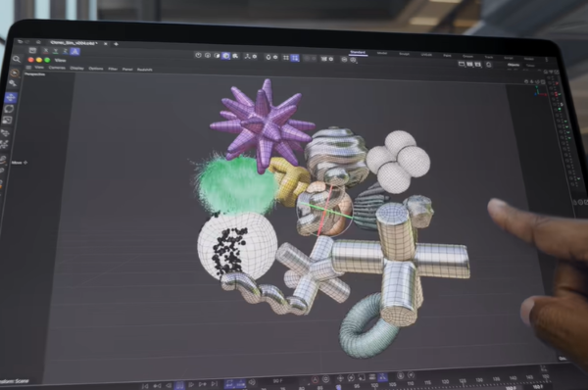Switch to the Standard layout tab
The image size is (588, 390).
358,53
